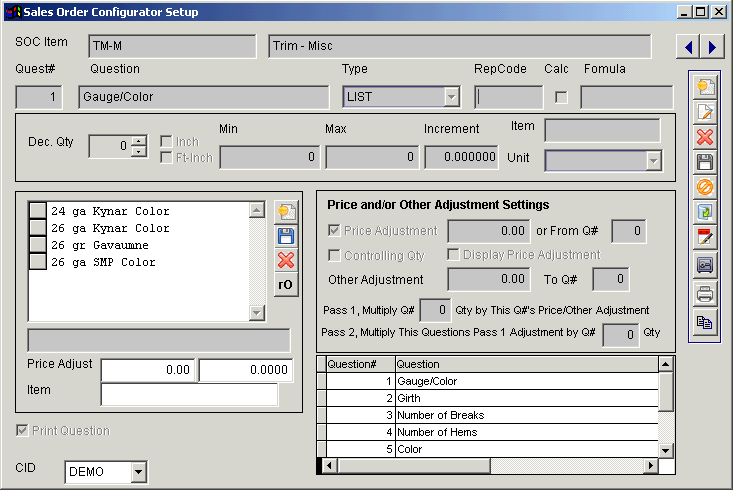
Task: Click the rO button beside the list
Action: point(285,285)
